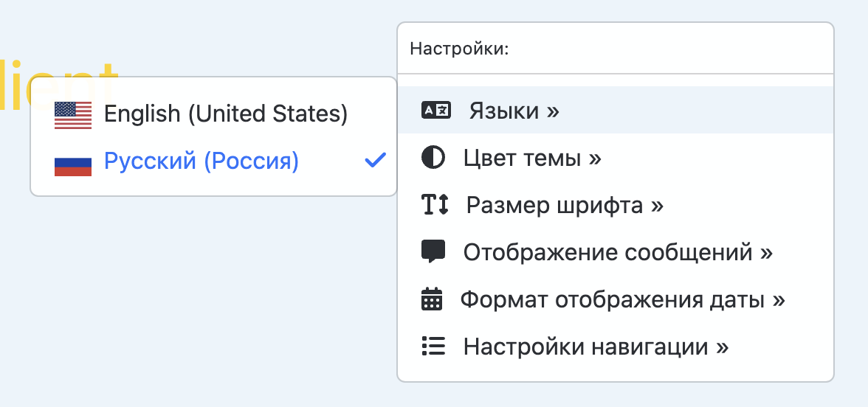Open Формат отображения даты menu entry
This screenshot has width=868, height=407.
622,299
